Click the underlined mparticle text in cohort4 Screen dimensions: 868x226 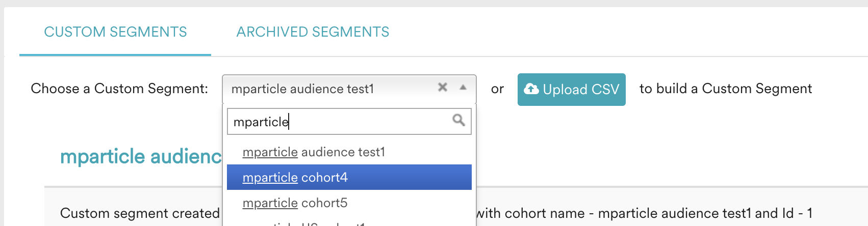pyautogui.click(x=270, y=178)
